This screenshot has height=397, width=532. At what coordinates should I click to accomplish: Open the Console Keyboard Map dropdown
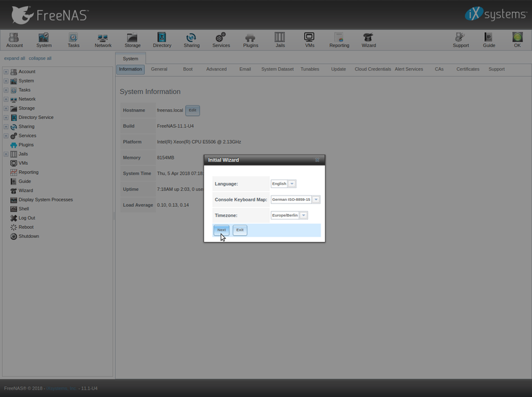(x=316, y=199)
